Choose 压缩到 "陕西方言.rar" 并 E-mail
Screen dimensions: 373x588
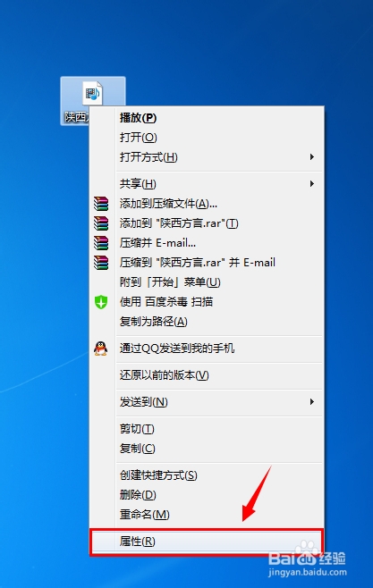coord(198,263)
